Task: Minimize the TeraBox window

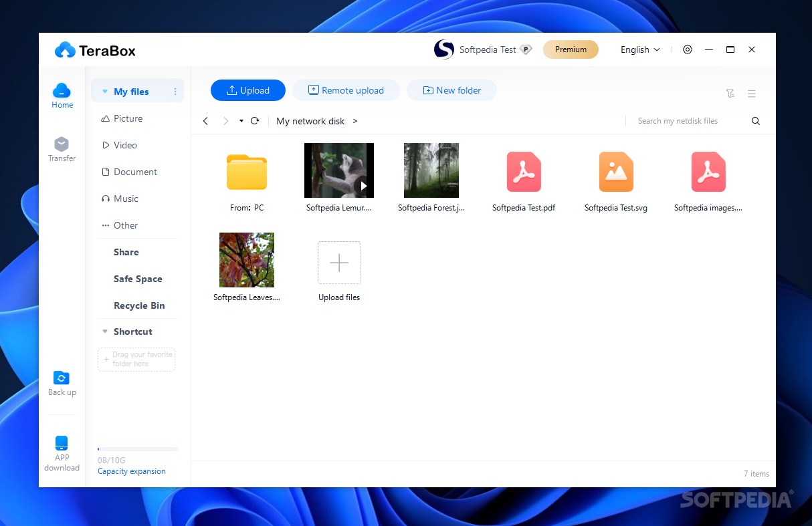Action: (709, 49)
